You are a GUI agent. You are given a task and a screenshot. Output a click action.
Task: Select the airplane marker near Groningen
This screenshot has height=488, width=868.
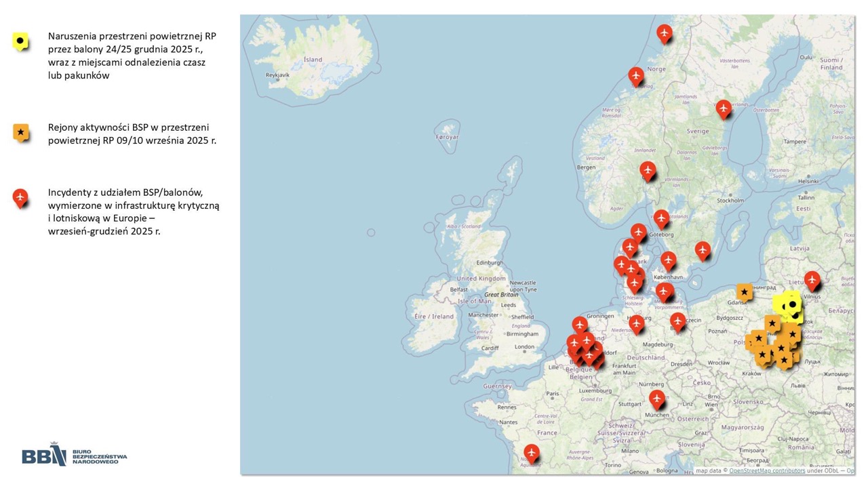pyautogui.click(x=580, y=325)
